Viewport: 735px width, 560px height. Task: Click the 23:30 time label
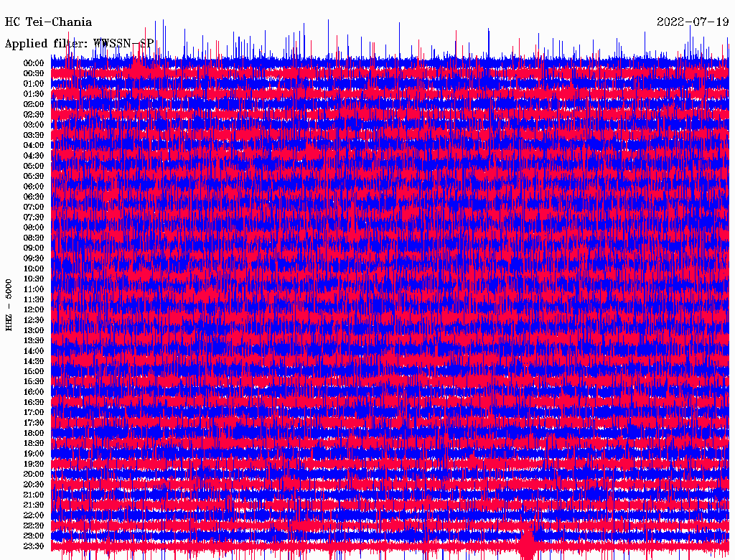pyautogui.click(x=34, y=546)
